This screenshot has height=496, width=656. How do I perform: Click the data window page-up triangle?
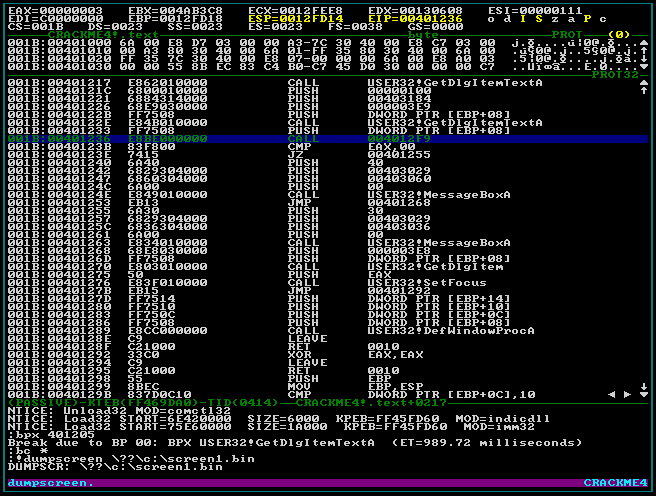[x=644, y=43]
